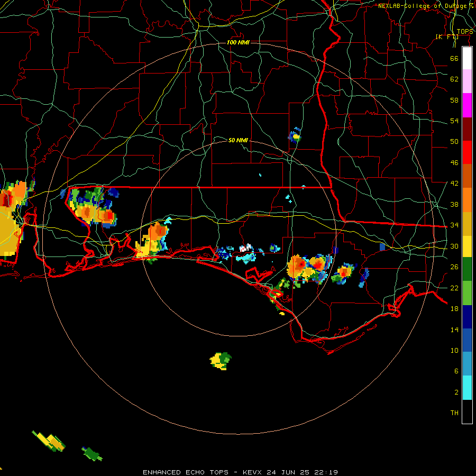Viewport: 476px width, 476px height.
Task: Click the small echo cell beside the 50 NMI ring
Action: coord(295,136)
